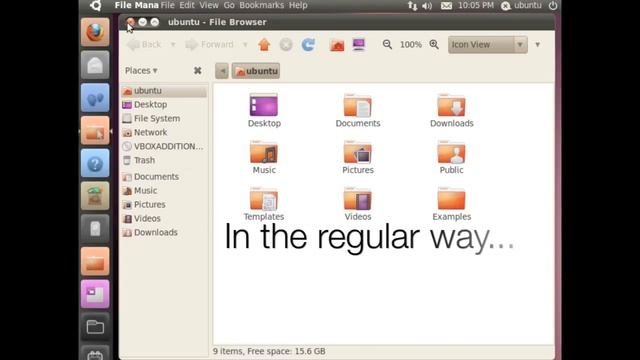The width and height of the screenshot is (640, 360).
Task: Zoom in with magnifier plus
Action: [x=434, y=44]
